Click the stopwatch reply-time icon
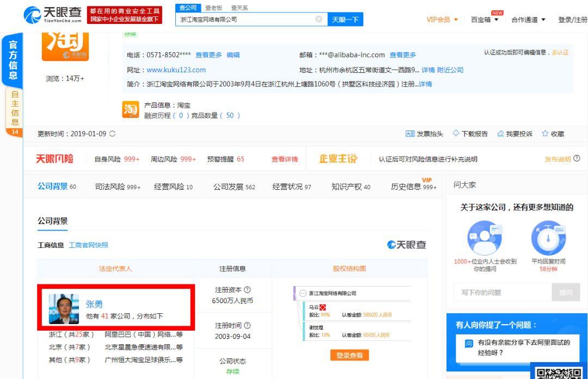Image resolution: width=588 pixels, height=379 pixels. (548, 238)
